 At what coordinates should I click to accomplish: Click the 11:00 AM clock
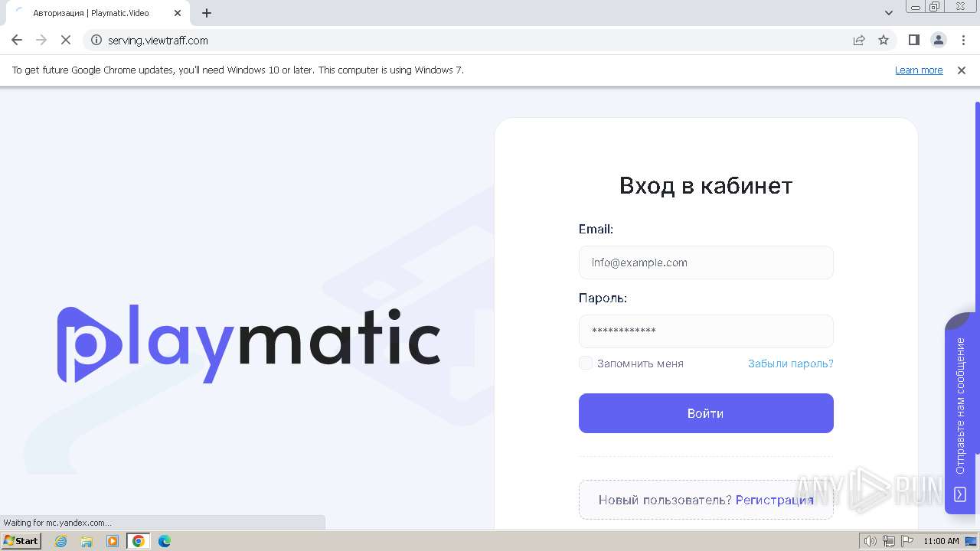941,541
